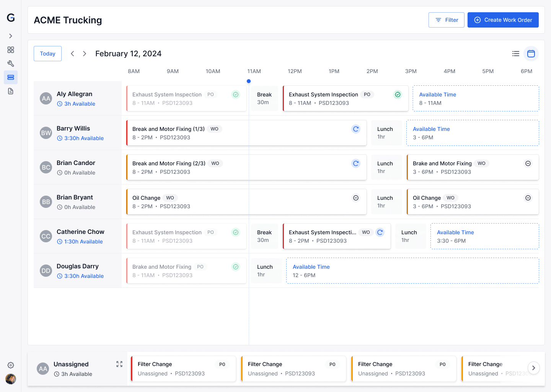Open the document icon in the sidebar
This screenshot has width=551, height=392.
tap(11, 91)
